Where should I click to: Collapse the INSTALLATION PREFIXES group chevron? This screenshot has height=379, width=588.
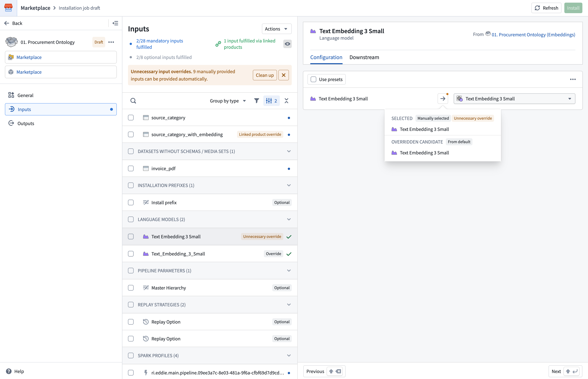pyautogui.click(x=289, y=185)
